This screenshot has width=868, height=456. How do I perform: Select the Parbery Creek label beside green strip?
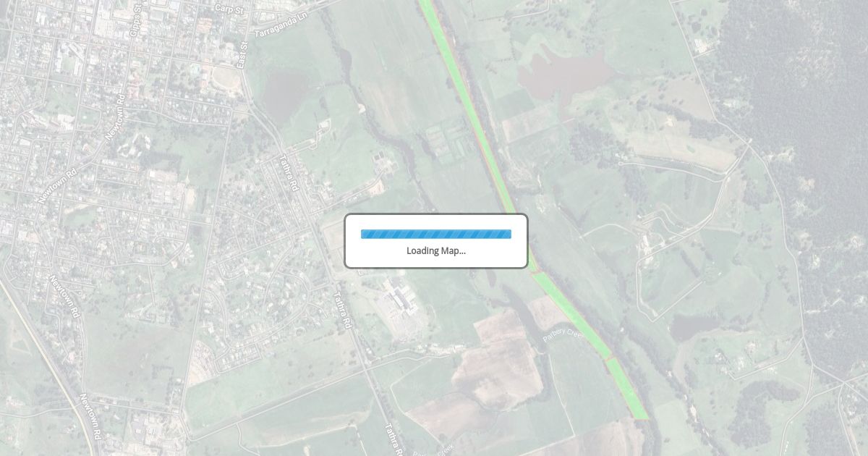tap(563, 335)
